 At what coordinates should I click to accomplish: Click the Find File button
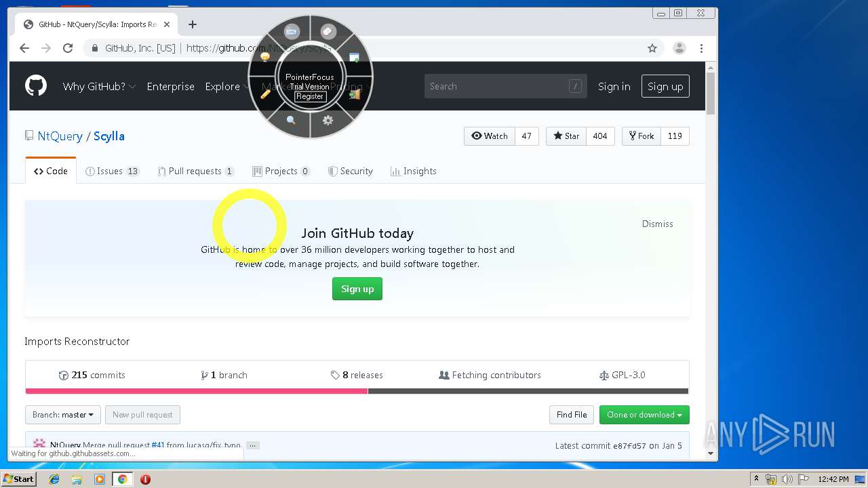coord(572,415)
